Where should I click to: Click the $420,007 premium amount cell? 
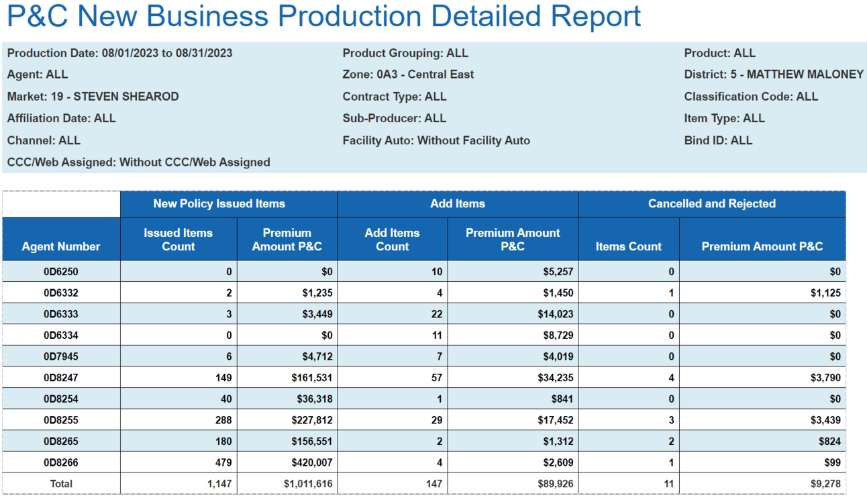point(312,462)
